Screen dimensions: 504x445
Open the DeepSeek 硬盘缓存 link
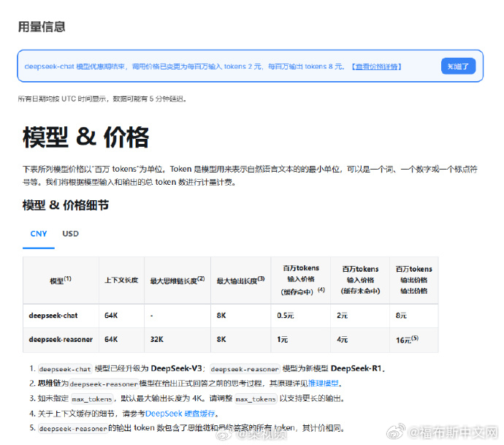pyautogui.click(x=180, y=414)
